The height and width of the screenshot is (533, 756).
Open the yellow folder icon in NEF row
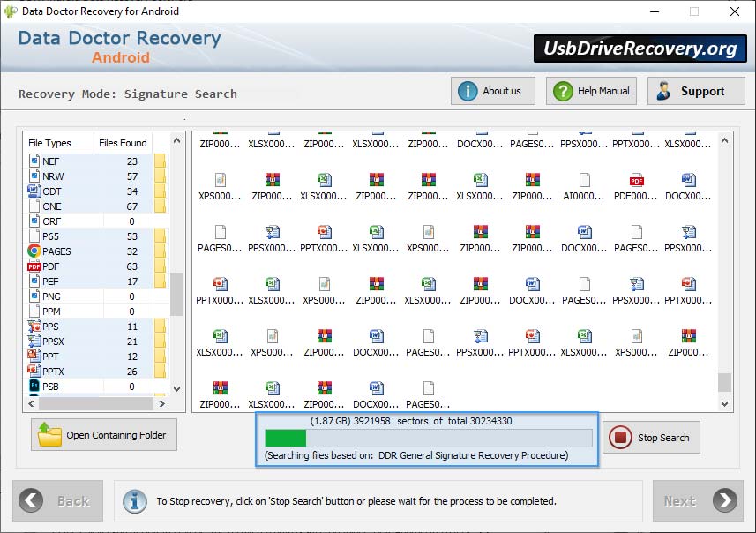click(160, 161)
